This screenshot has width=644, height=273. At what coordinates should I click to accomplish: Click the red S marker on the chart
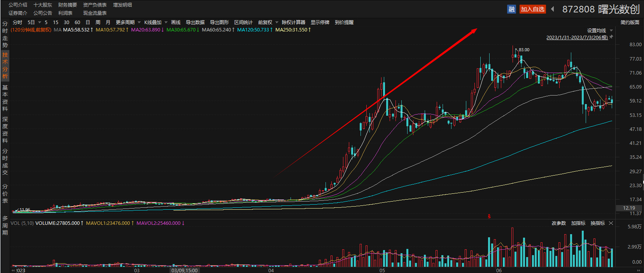point(489,216)
